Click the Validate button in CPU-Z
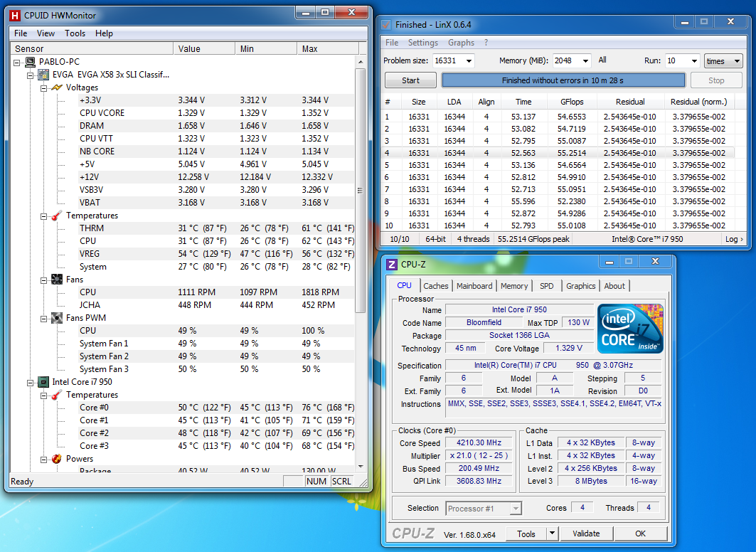The height and width of the screenshot is (552, 756). (x=586, y=534)
